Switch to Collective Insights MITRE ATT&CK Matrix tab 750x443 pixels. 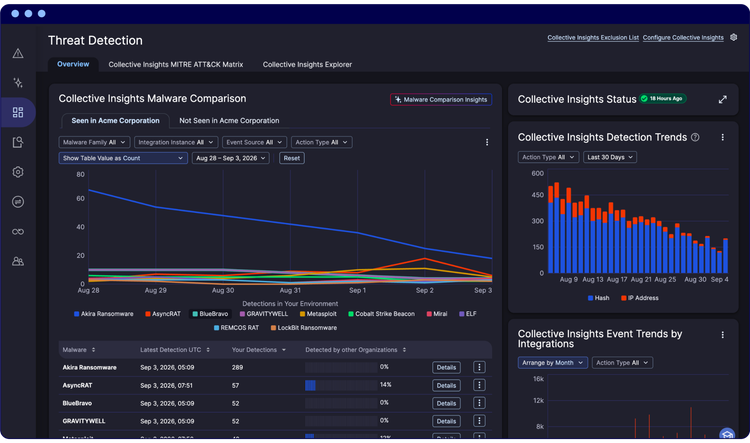(176, 65)
